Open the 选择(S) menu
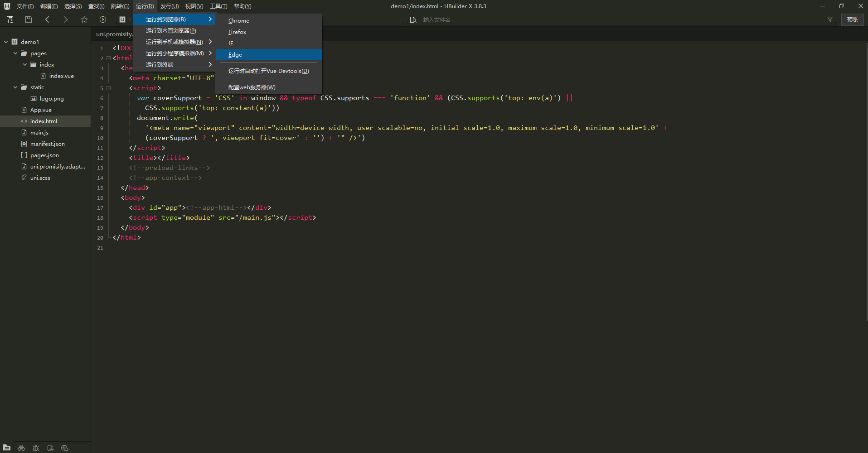The image size is (868, 453). 73,6
